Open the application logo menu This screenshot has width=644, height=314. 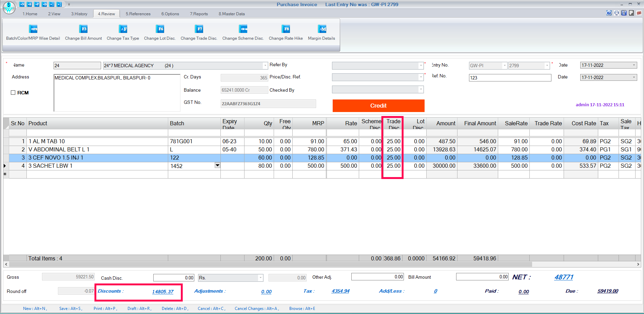pos(9,7)
